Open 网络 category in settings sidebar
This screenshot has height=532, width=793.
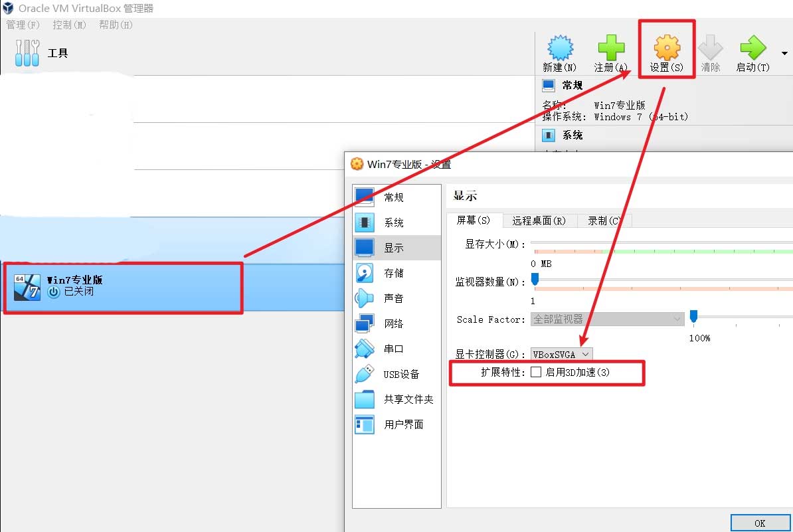tap(396, 323)
